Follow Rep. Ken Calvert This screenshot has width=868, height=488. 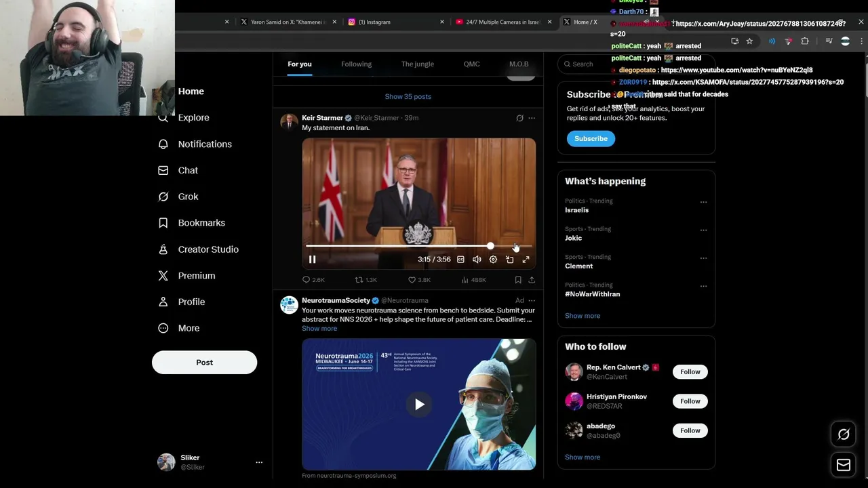690,371
